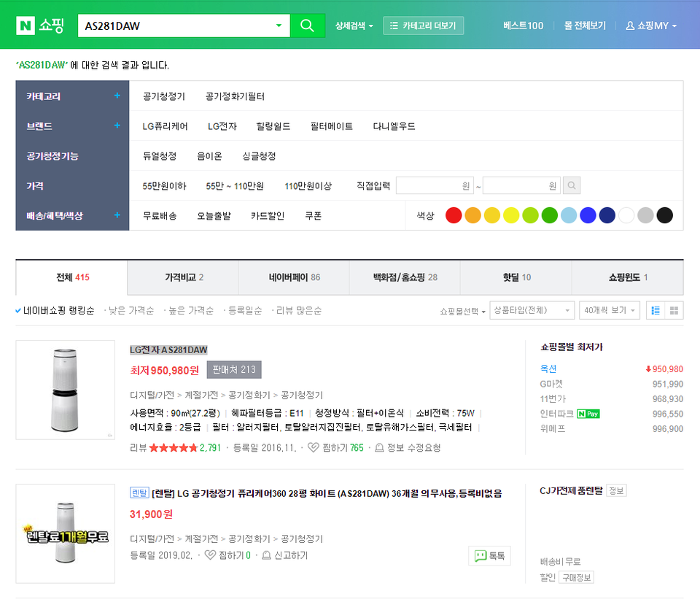
Task: Click the N Pay badge next to 인터파크
Action: (x=588, y=414)
